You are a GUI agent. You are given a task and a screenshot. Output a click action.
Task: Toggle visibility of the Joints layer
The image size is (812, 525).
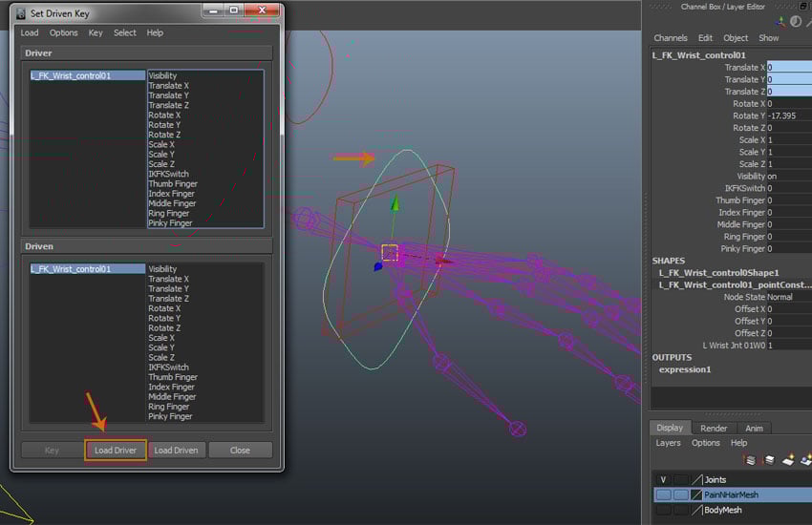[x=663, y=479]
